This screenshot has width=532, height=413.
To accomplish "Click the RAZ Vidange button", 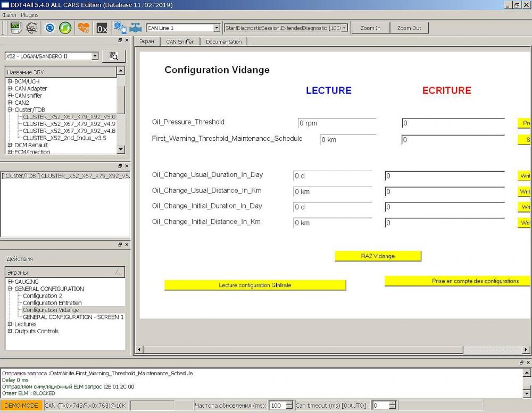I will [x=378, y=256].
